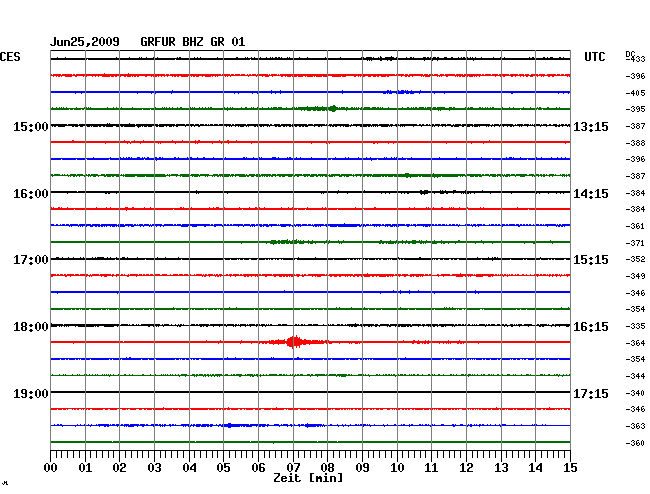Viewport: 650px width, 494px height.
Task: Click the Zeit [min] axis title
Action: pyautogui.click(x=308, y=478)
